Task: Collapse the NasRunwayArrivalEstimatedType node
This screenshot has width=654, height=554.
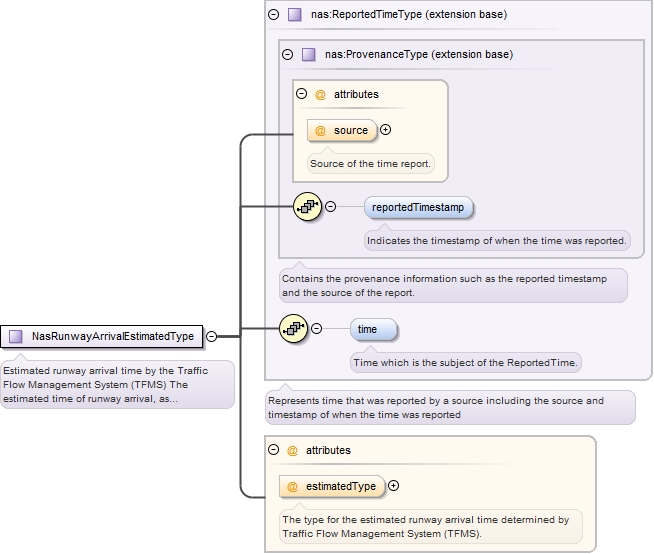Action: point(211,336)
